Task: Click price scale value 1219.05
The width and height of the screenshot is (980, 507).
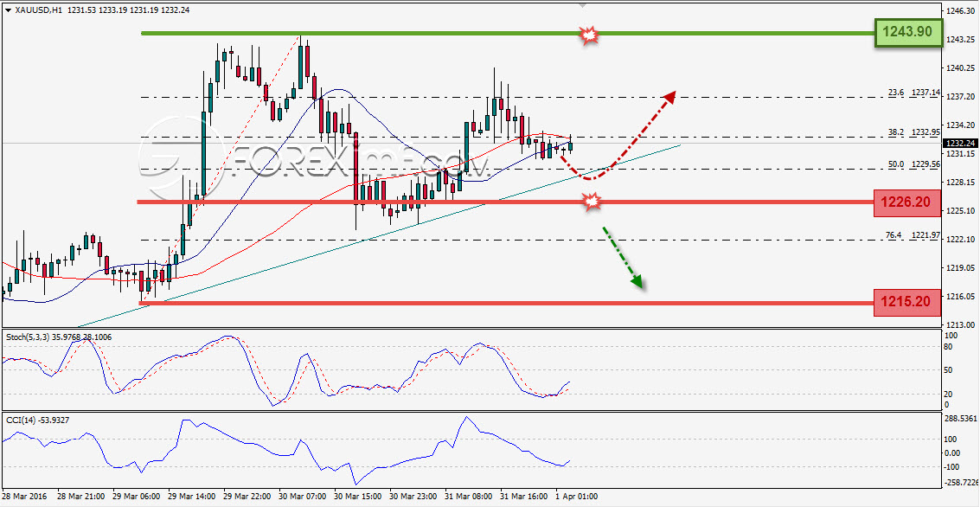Action: (960, 267)
